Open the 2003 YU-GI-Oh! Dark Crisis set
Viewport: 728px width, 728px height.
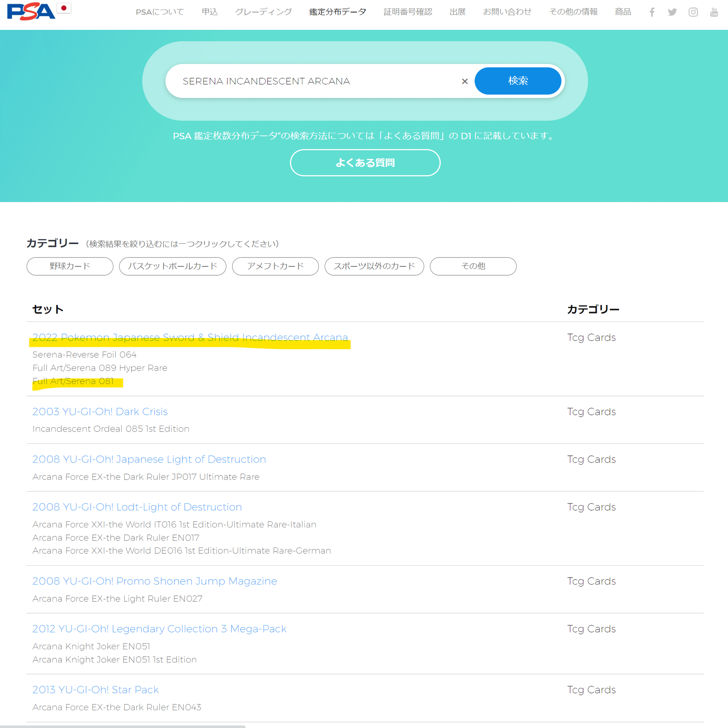click(100, 411)
